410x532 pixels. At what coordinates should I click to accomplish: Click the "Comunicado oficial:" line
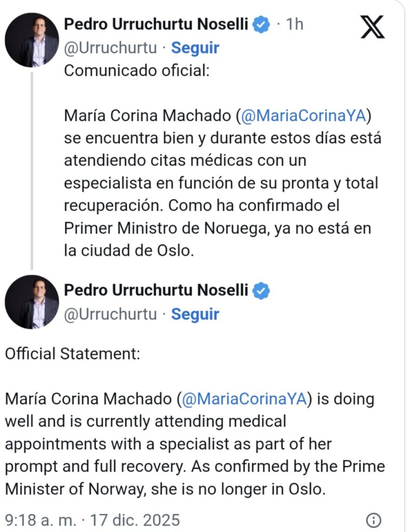tap(136, 71)
